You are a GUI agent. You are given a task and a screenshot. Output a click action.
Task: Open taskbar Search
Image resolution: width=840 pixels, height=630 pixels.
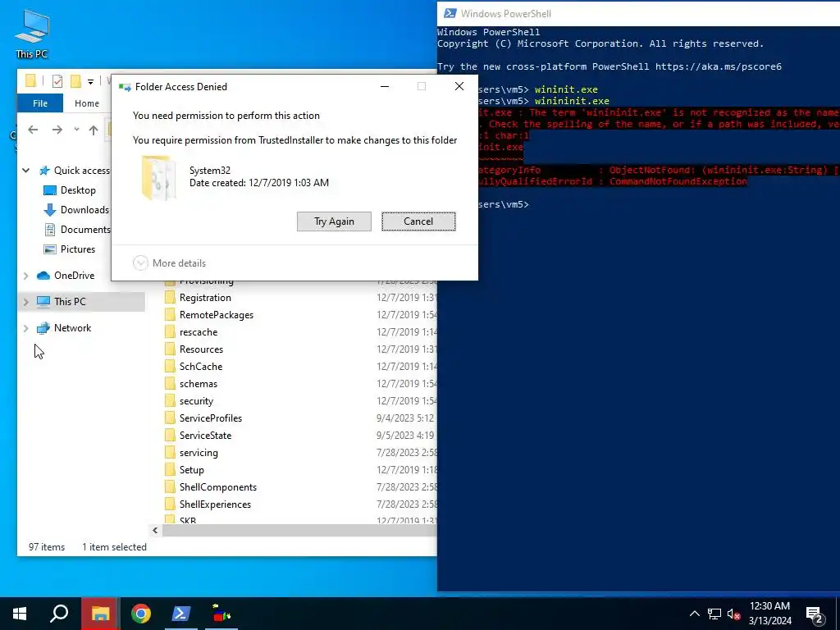[x=59, y=614]
